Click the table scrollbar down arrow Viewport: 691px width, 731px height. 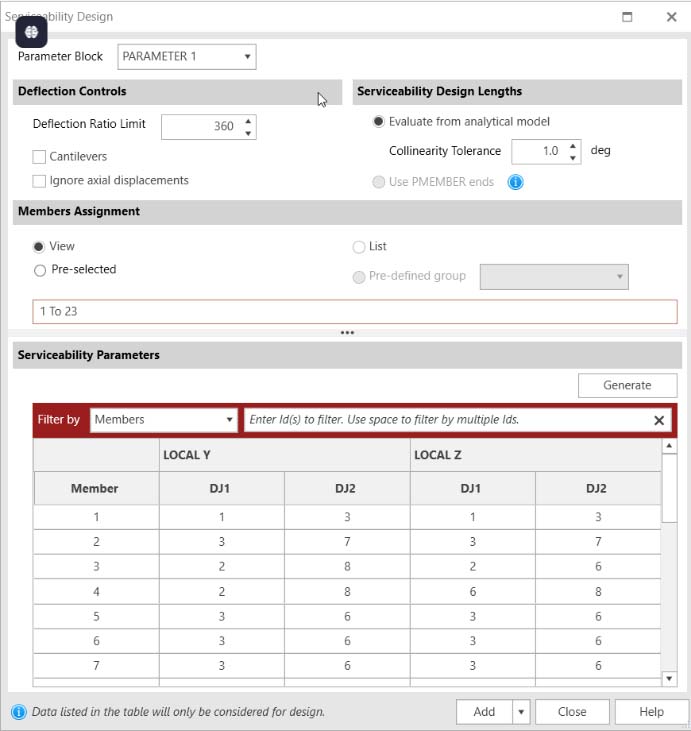(669, 678)
